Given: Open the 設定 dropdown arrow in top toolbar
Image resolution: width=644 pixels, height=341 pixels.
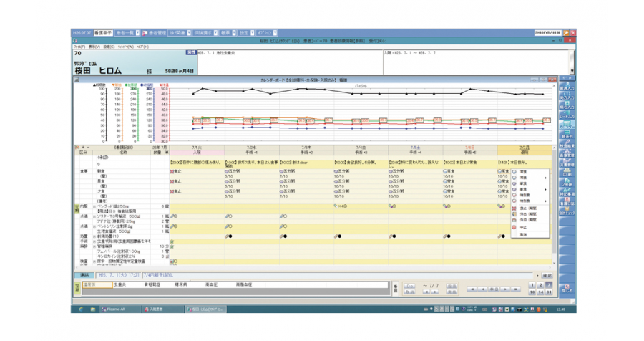Looking at the screenshot, I should pyautogui.click(x=253, y=33).
